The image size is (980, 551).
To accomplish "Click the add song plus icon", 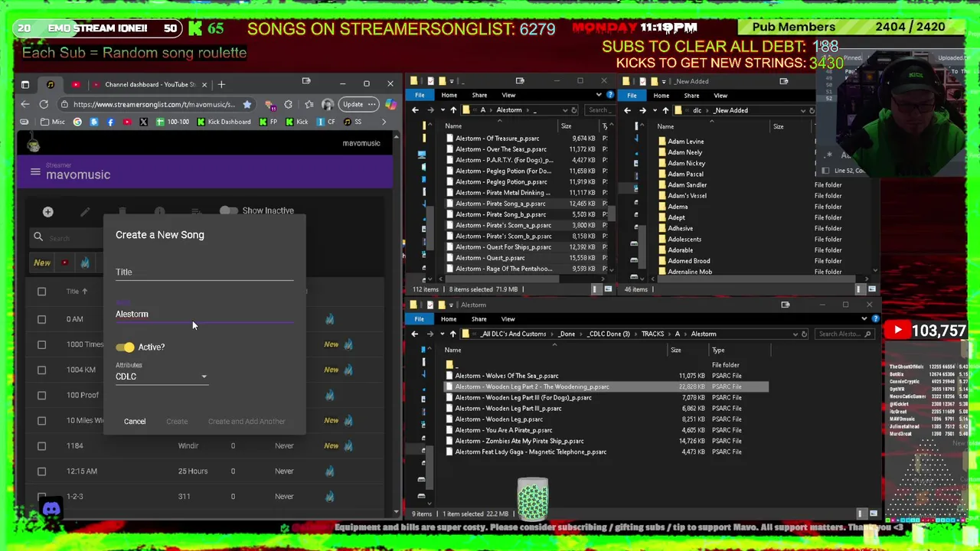I will point(47,211).
